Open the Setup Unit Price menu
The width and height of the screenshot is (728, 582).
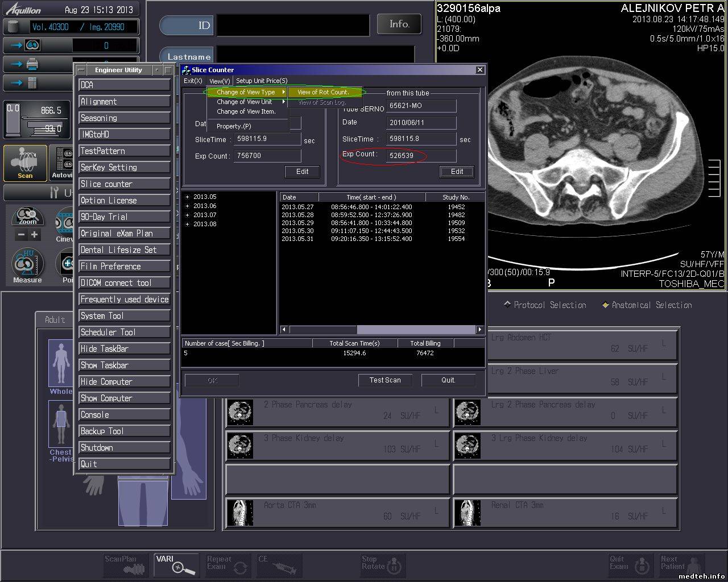pos(262,81)
